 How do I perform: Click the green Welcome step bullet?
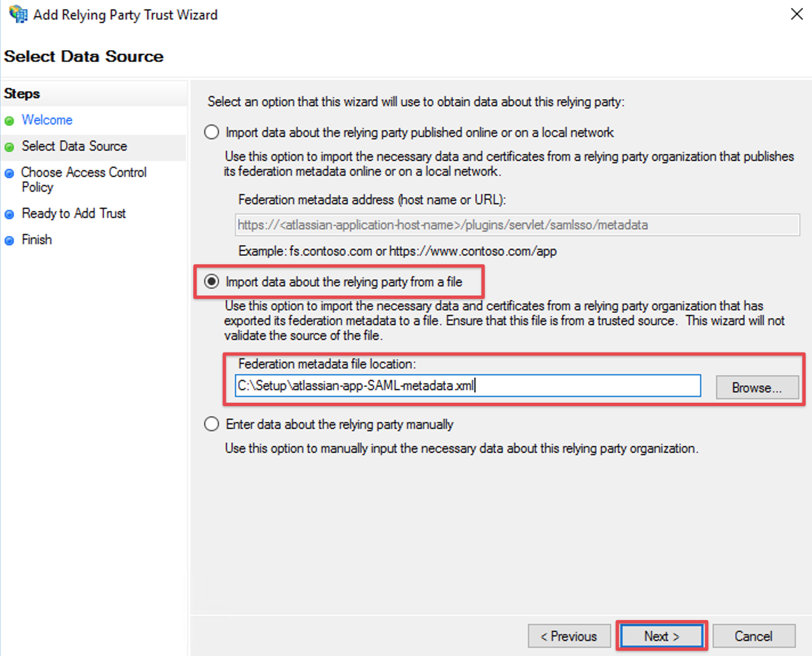(x=9, y=121)
